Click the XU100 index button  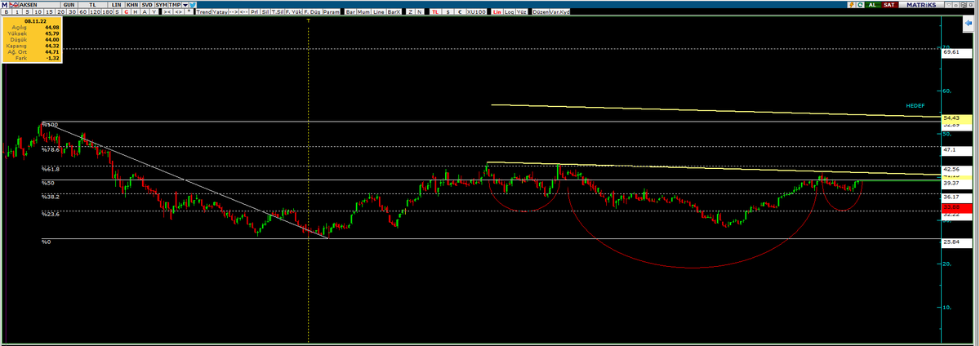coord(477,12)
